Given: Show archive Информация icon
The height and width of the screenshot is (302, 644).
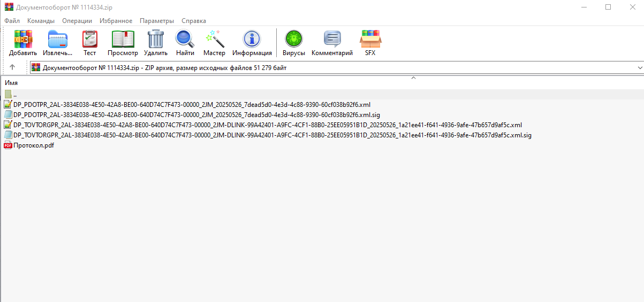Looking at the screenshot, I should click(252, 38).
